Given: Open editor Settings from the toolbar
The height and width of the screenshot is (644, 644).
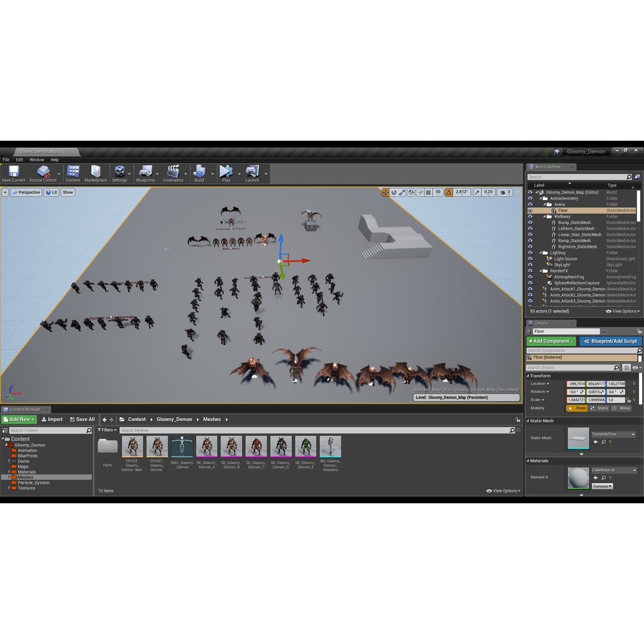Looking at the screenshot, I should (x=119, y=174).
